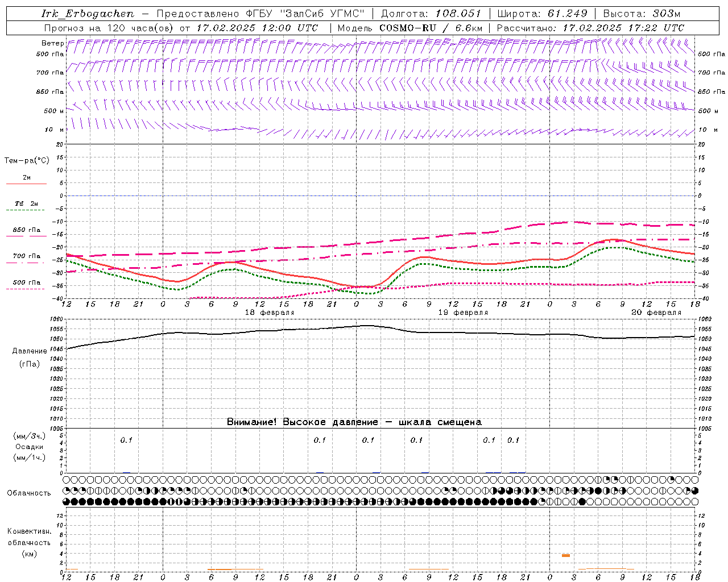Viewport: 728px width, 582px height.
Task: Click the 18 февраля date label
Action: [x=270, y=313]
